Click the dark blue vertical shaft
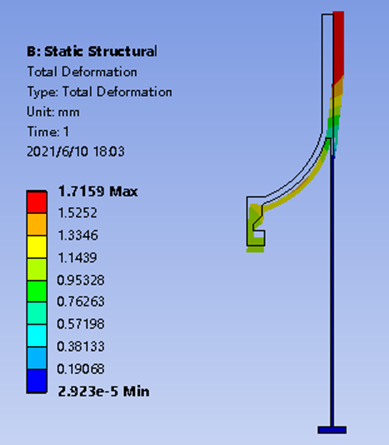This screenshot has height=445, width=389. (x=332, y=290)
